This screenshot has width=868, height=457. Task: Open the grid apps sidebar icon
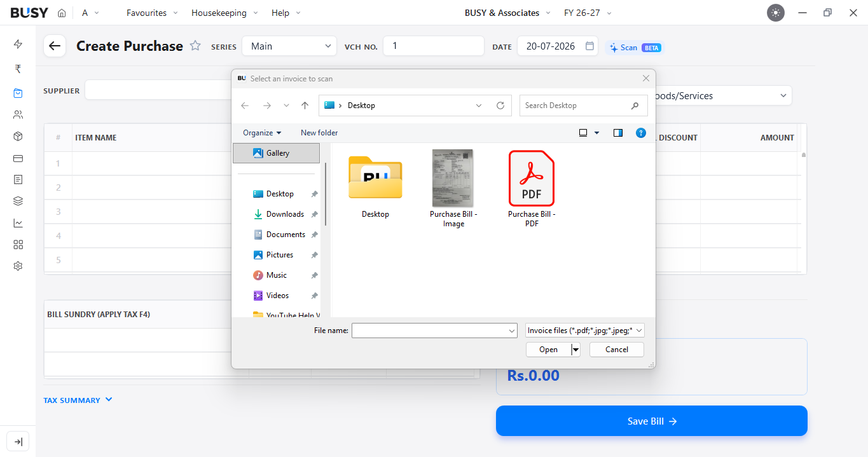pyautogui.click(x=18, y=245)
